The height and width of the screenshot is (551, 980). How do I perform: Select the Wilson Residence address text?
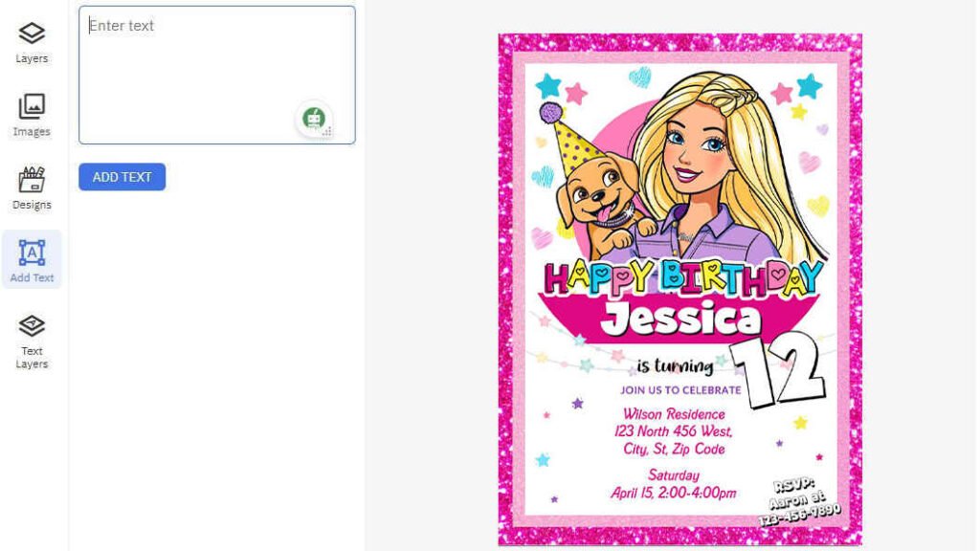click(674, 431)
